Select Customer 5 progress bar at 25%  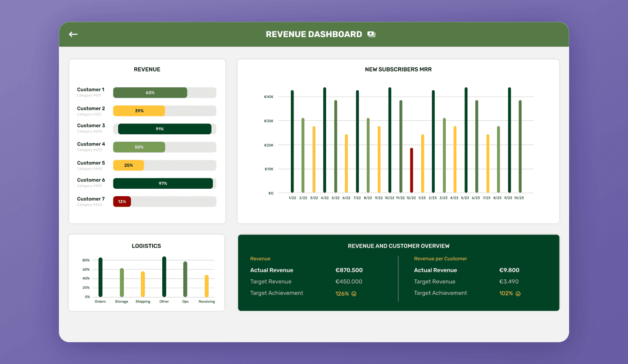click(129, 165)
